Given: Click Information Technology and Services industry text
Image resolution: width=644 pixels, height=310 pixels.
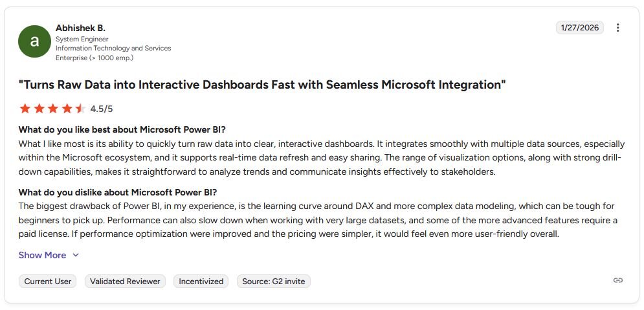Looking at the screenshot, I should 113,49.
